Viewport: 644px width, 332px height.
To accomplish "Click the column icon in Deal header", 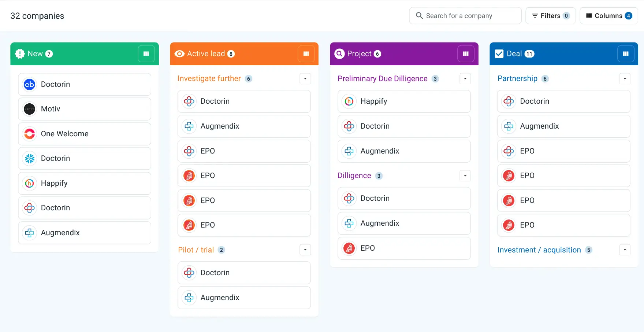I will (x=626, y=54).
